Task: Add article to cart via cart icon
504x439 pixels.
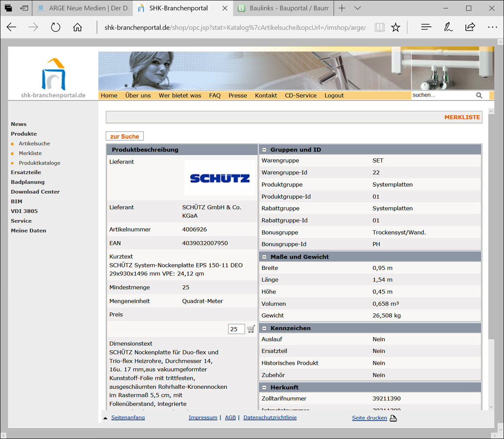Action: [x=251, y=329]
